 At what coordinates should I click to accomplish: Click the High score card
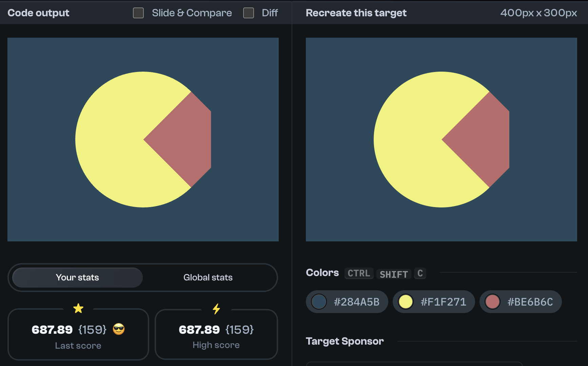click(216, 334)
